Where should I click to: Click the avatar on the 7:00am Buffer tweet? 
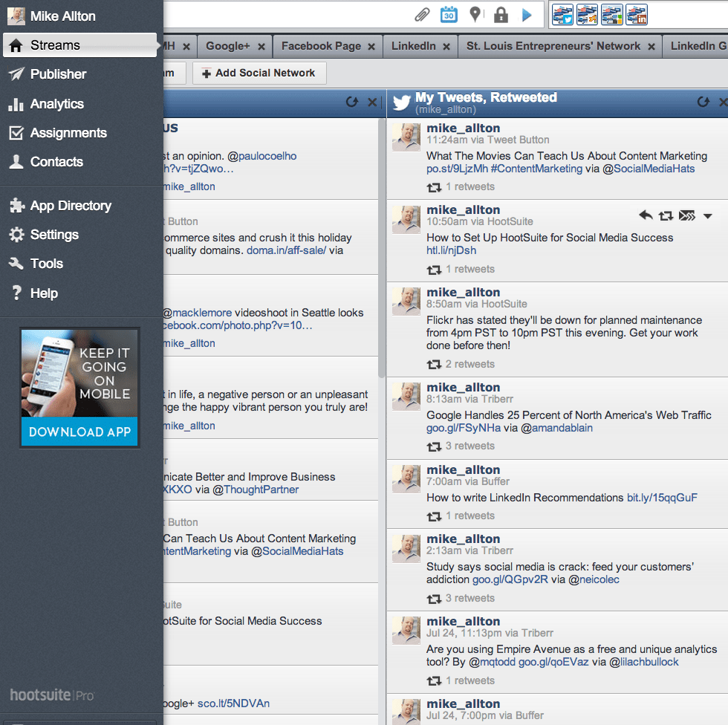(406, 478)
